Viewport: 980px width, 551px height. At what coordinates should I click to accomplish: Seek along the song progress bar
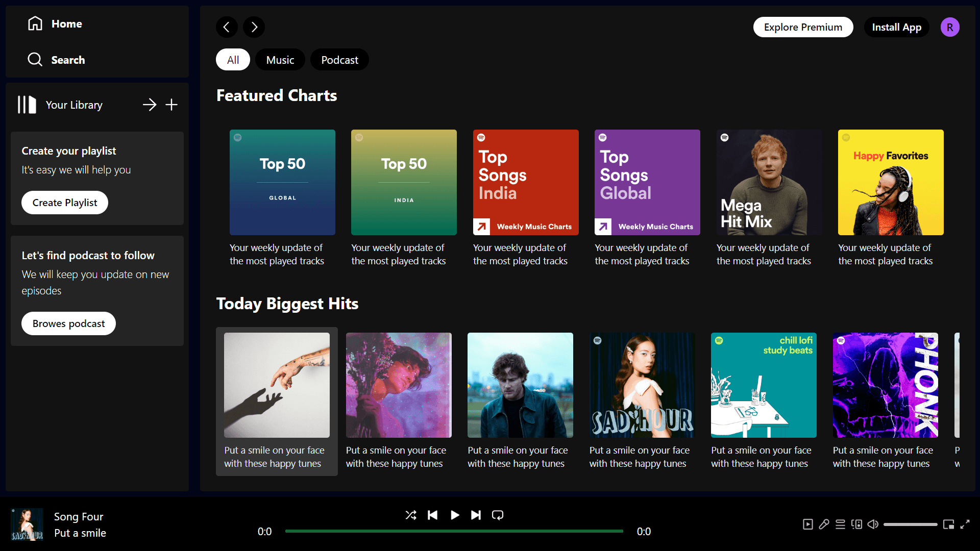tap(454, 531)
